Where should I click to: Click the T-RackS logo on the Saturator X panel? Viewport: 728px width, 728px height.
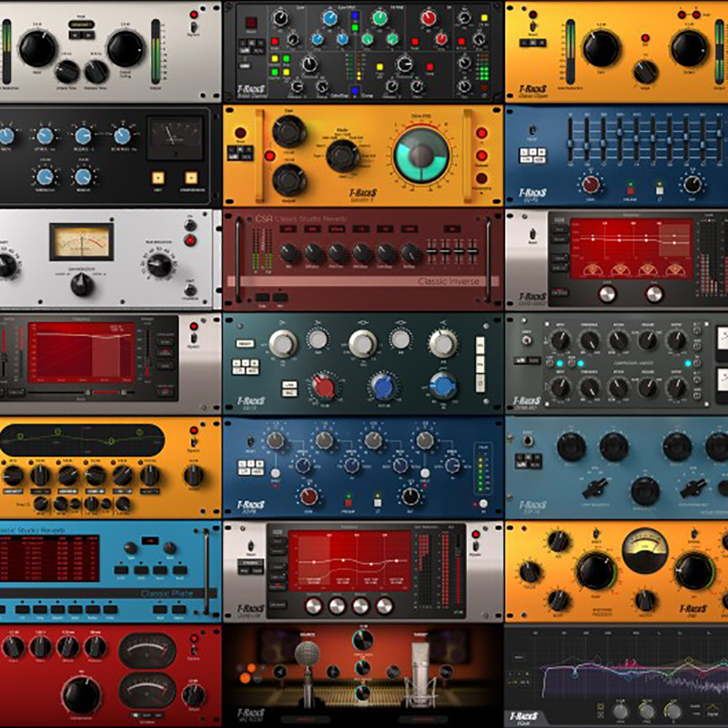(x=363, y=192)
